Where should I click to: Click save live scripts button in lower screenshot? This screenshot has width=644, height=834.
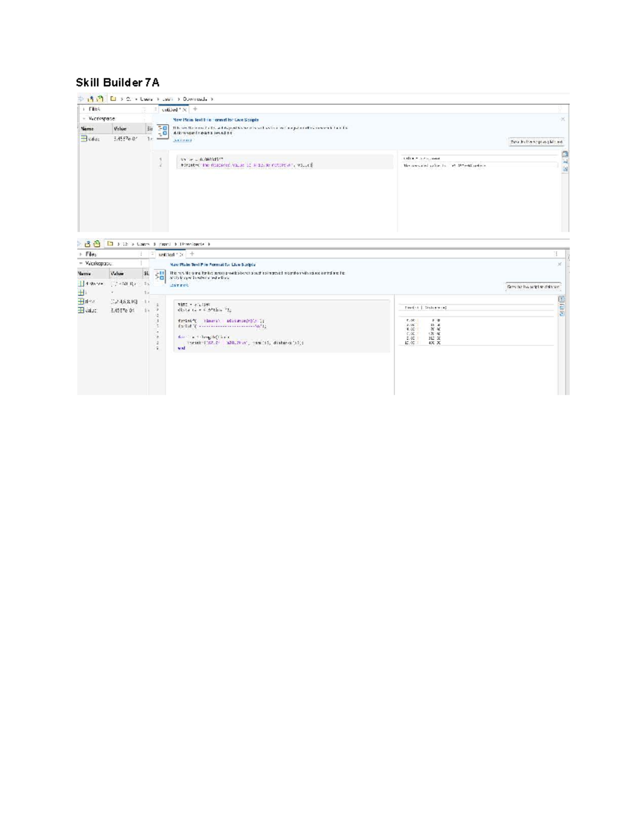(533, 287)
